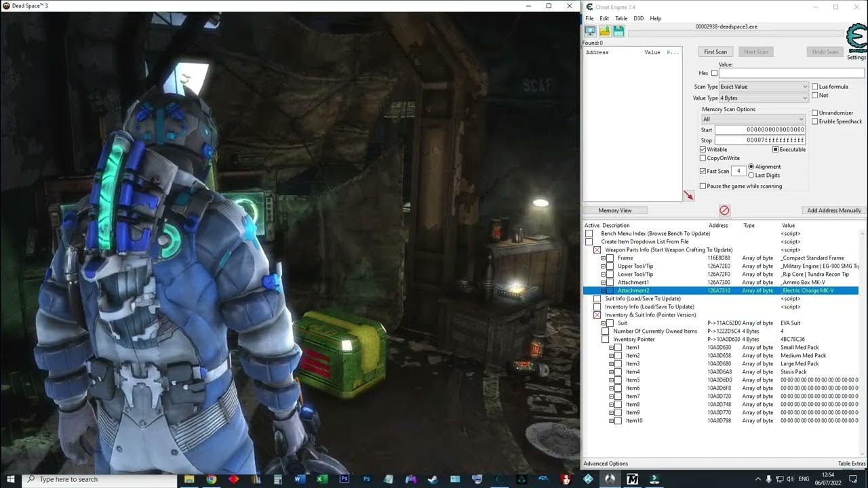Activate Bench Menu Index script checkbox

(x=589, y=234)
